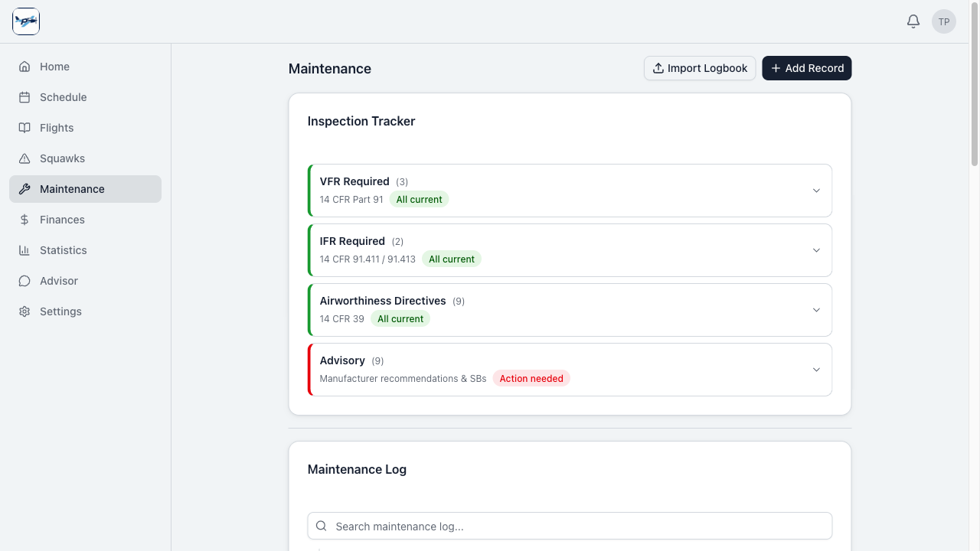Viewport: 980px width, 551px height.
Task: Open Schedule using its calendar icon
Action: click(x=24, y=97)
